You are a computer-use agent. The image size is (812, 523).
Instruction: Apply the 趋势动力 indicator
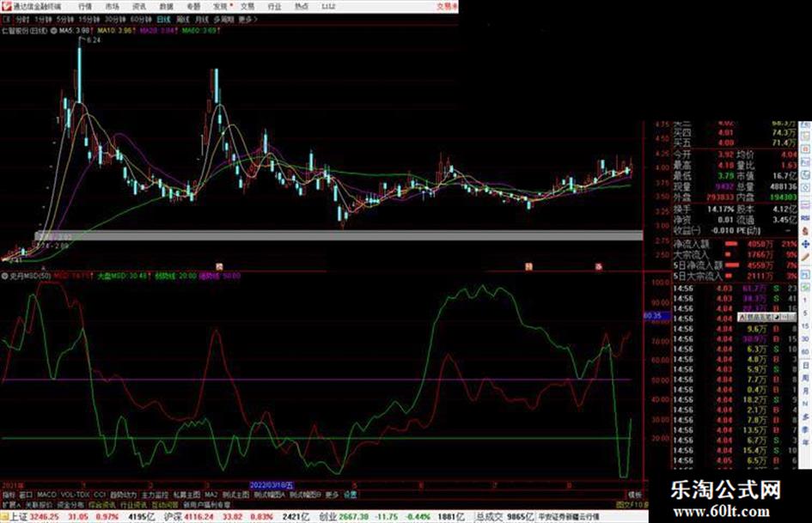123,495
